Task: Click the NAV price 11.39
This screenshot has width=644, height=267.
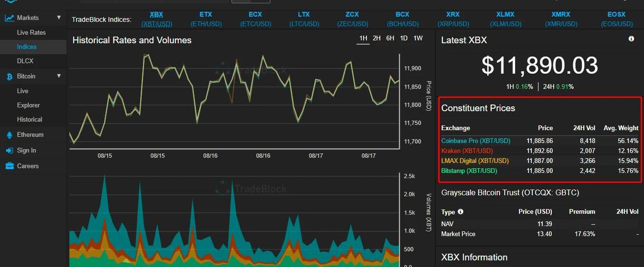Action: click(x=545, y=224)
